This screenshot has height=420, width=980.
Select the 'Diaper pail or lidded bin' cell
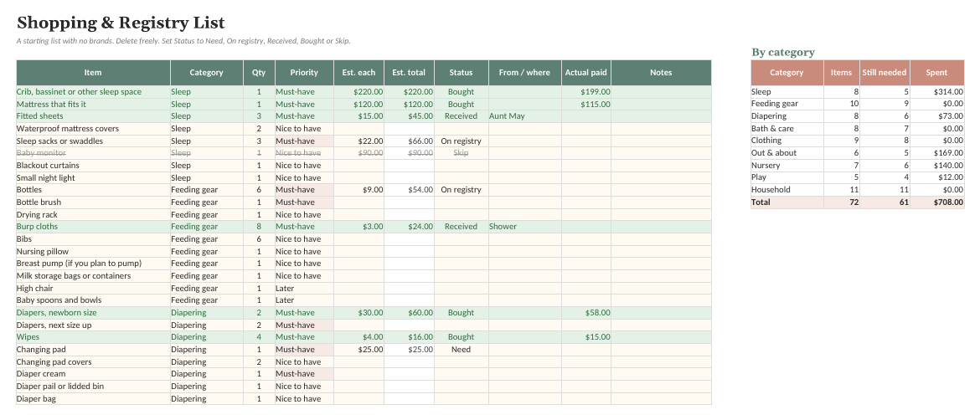click(x=93, y=387)
